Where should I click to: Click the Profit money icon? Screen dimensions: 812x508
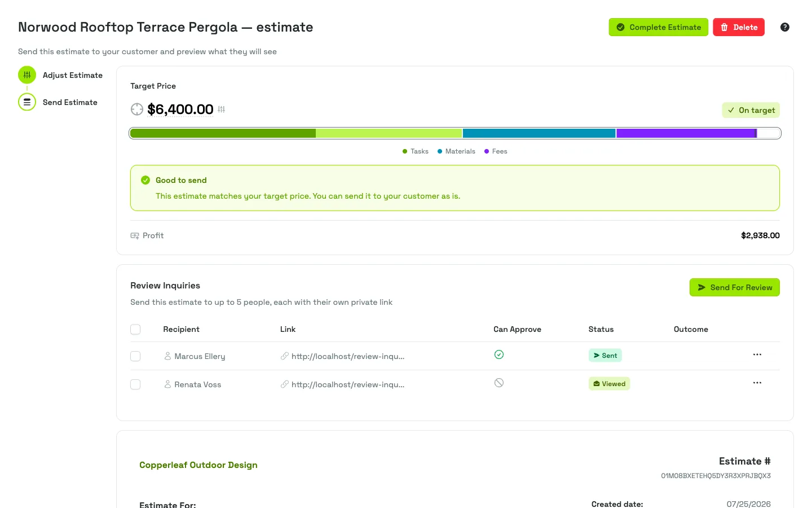(135, 235)
